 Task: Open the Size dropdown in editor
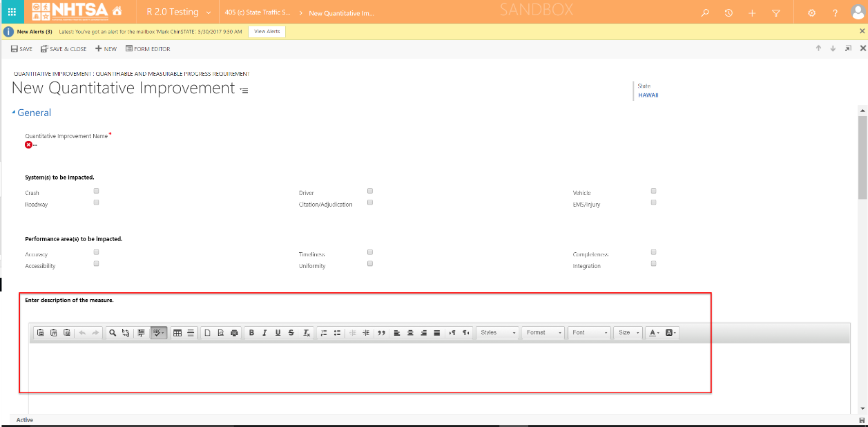pyautogui.click(x=628, y=332)
